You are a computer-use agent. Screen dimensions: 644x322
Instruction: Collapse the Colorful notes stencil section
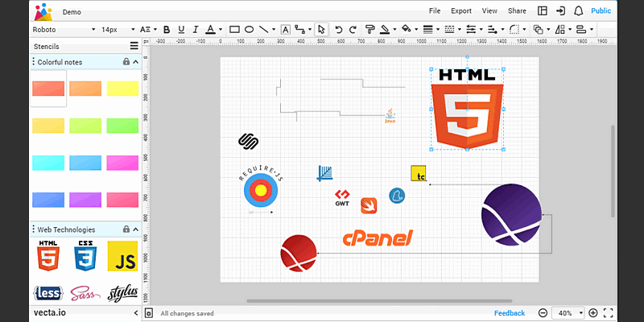click(x=135, y=62)
